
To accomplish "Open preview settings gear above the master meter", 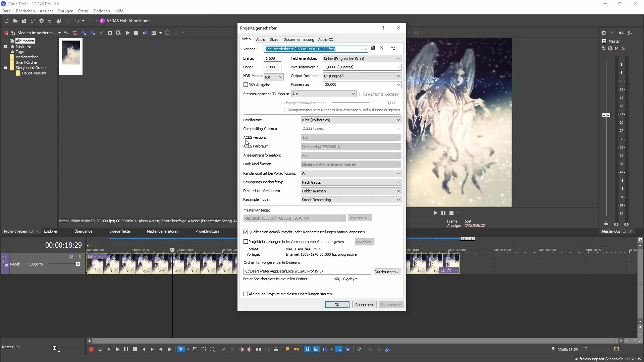I will (604, 33).
